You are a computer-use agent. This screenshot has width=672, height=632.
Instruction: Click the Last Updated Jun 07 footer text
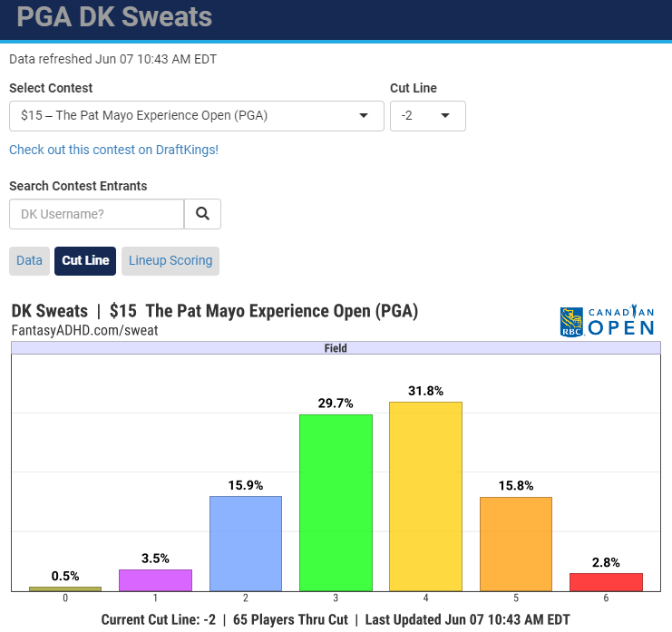click(468, 619)
